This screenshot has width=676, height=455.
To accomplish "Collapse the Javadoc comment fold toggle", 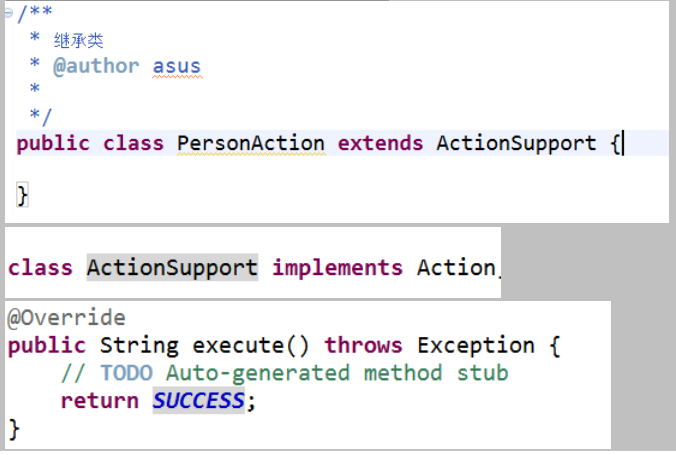I will point(9,13).
